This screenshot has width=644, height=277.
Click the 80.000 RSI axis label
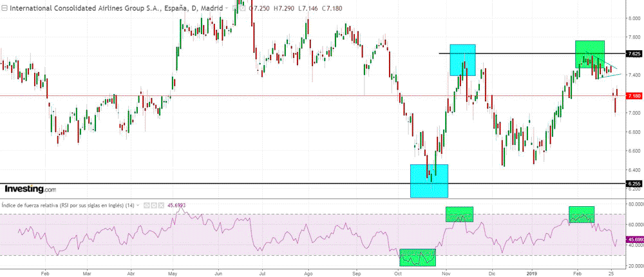coord(635,204)
